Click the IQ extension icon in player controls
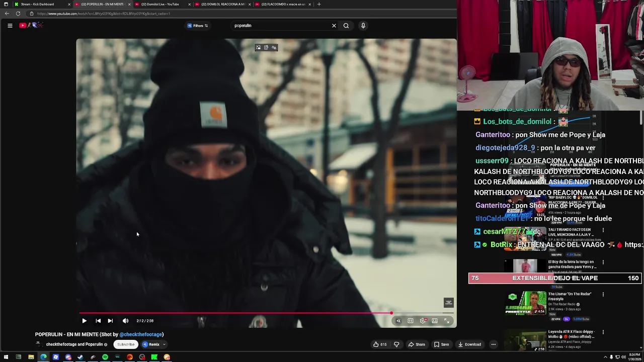This screenshot has height=362, width=644. click(398, 321)
